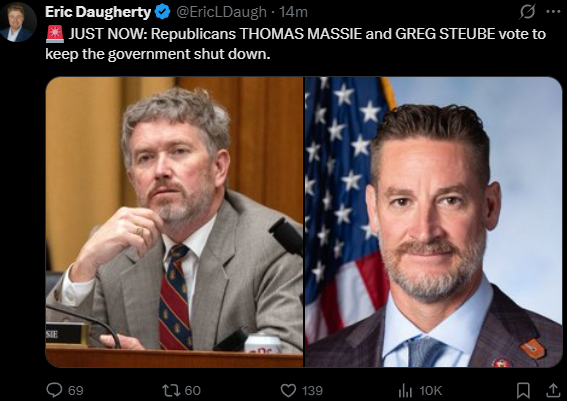Open the 14m timestamp link
567x401 pixels.
pos(293,12)
